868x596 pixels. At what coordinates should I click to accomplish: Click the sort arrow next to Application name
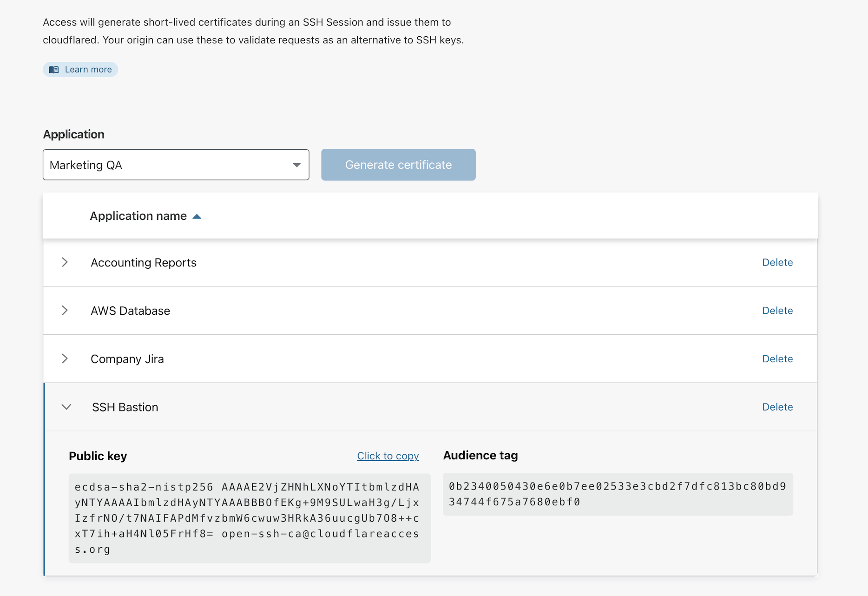click(197, 217)
